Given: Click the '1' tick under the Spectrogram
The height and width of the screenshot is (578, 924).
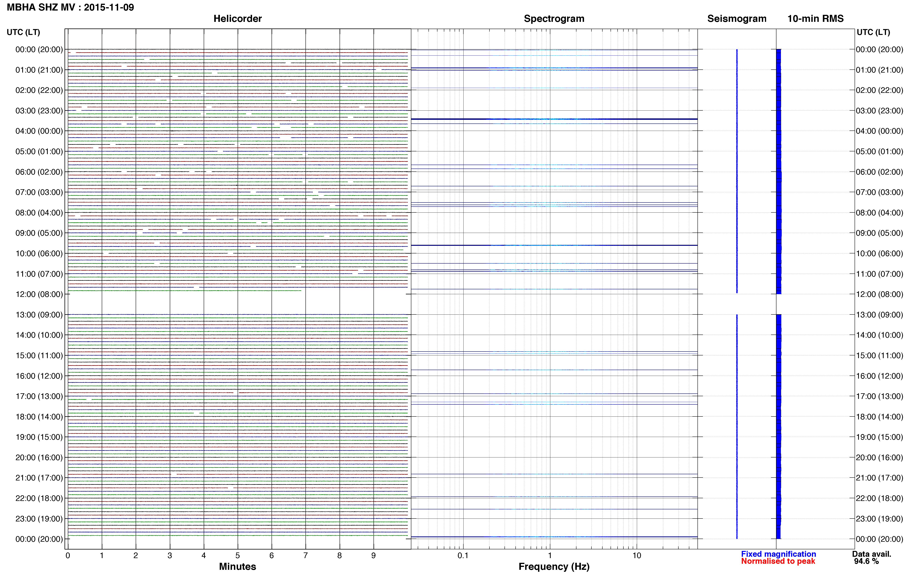Looking at the screenshot, I should tap(550, 555).
